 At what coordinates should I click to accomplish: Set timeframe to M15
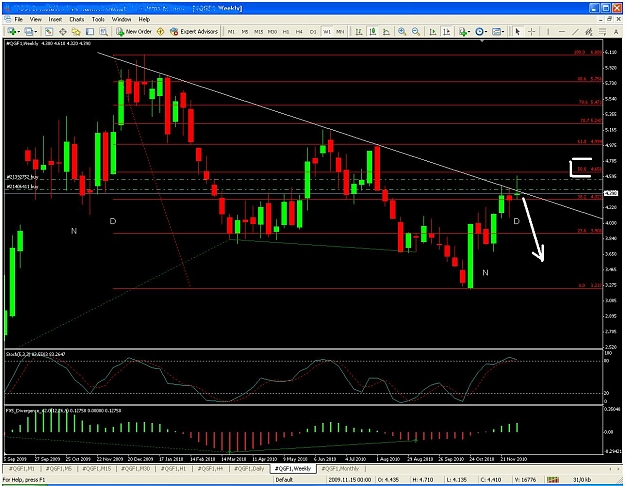258,31
